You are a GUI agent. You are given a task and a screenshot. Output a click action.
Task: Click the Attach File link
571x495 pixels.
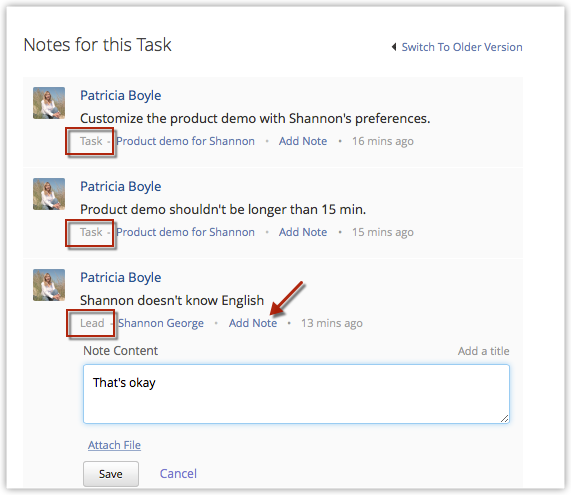(x=114, y=445)
